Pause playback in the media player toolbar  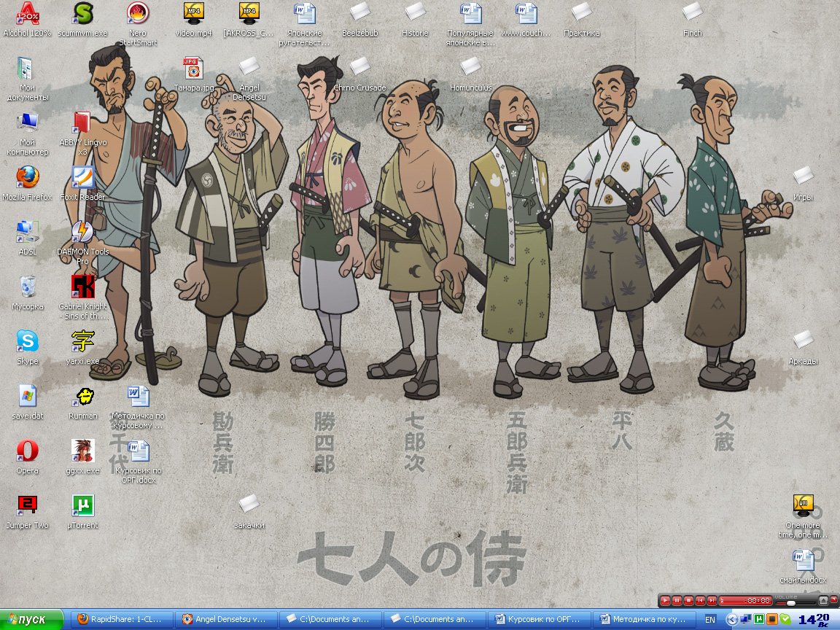(x=677, y=601)
